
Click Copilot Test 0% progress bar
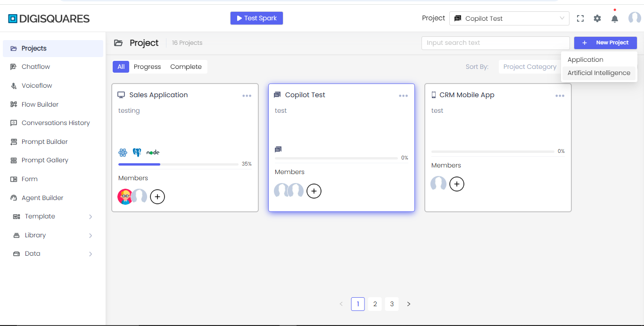coord(336,158)
